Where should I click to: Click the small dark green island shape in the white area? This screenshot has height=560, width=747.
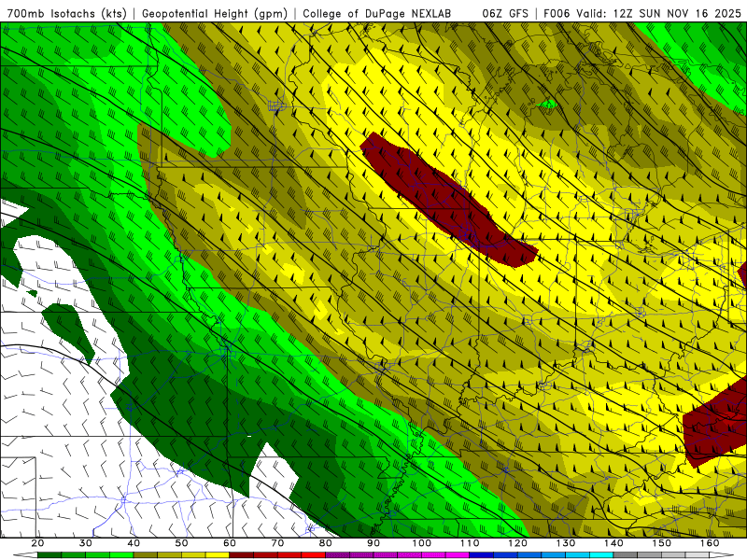click(x=33, y=293)
